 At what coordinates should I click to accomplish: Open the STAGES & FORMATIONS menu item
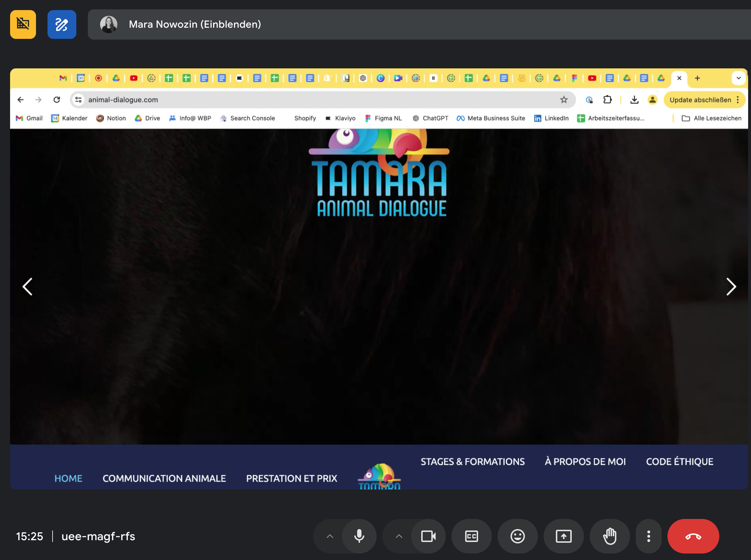[x=473, y=461]
